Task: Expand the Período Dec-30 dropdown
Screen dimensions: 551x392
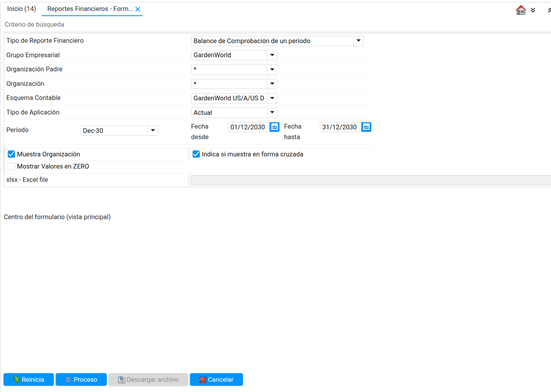Action: (x=153, y=131)
